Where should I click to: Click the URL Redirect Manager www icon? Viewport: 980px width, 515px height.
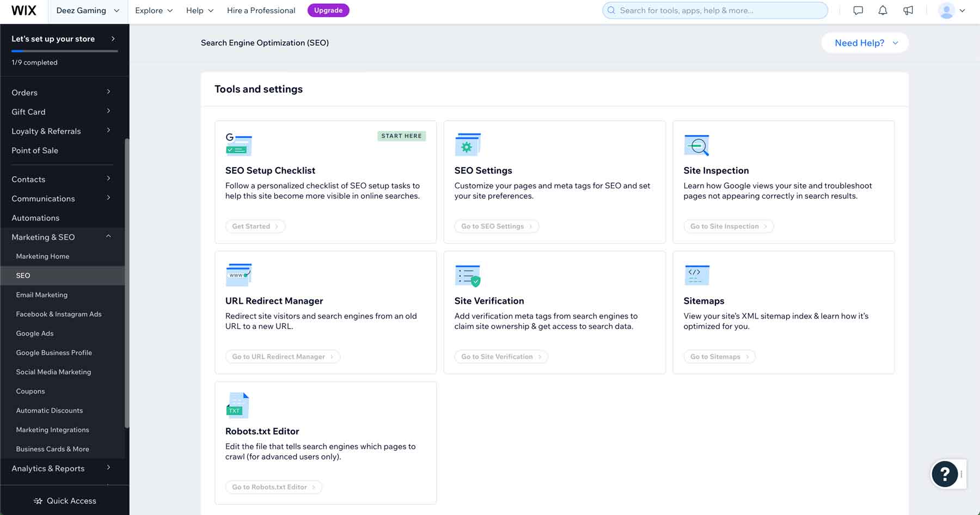pos(238,274)
